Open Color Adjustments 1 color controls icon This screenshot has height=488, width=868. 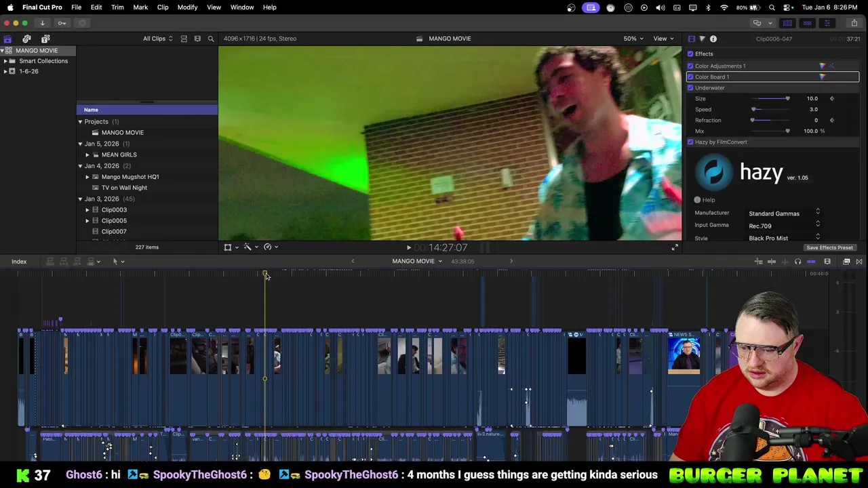pyautogui.click(x=823, y=66)
